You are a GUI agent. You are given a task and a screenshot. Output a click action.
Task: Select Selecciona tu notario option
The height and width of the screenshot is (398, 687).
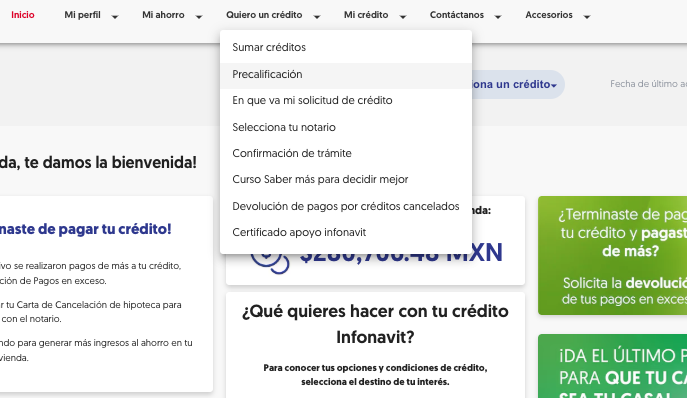[346, 128]
